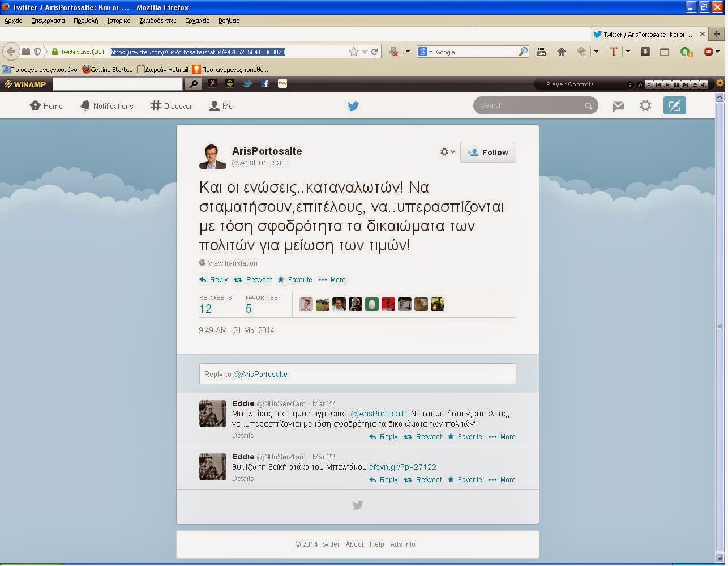Go to Firefox home page icon
Image resolution: width=728 pixels, height=566 pixels.
(562, 52)
